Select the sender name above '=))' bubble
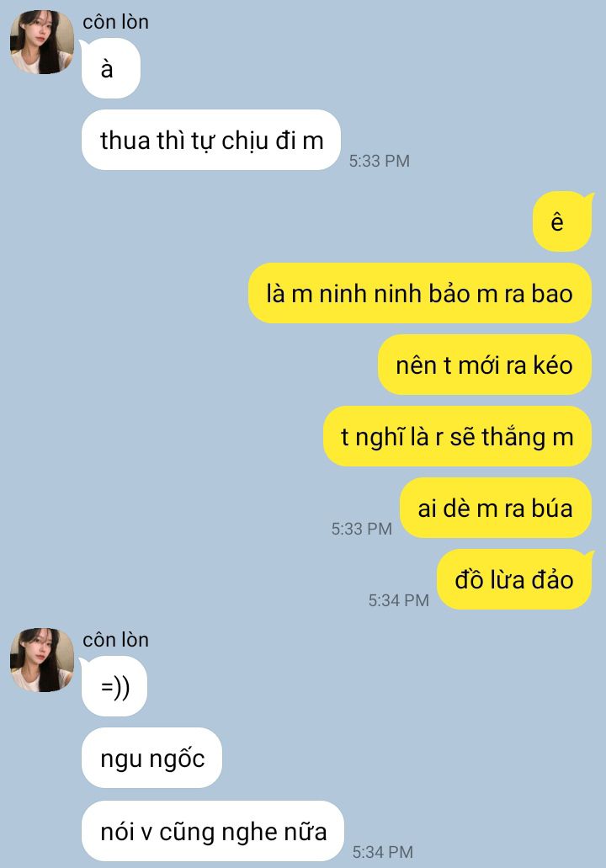606x868 pixels. pyautogui.click(x=115, y=640)
